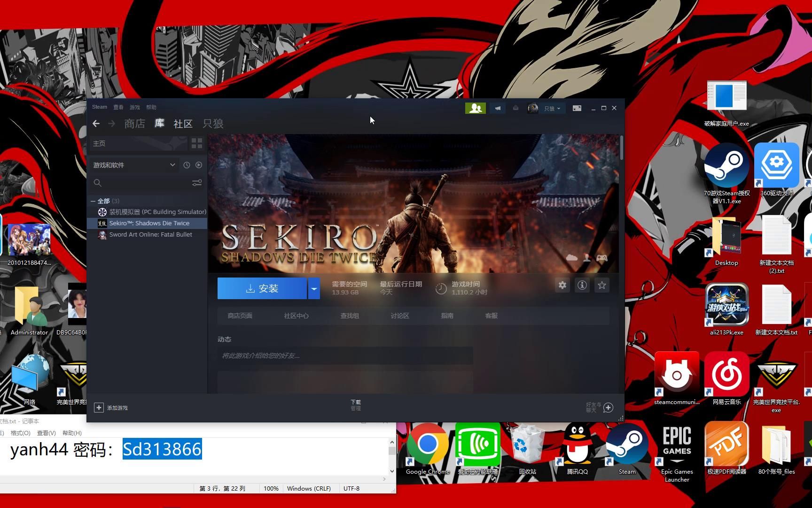This screenshot has height=508, width=812.
Task: Open the 商店 tab in Steam
Action: pyautogui.click(x=134, y=124)
